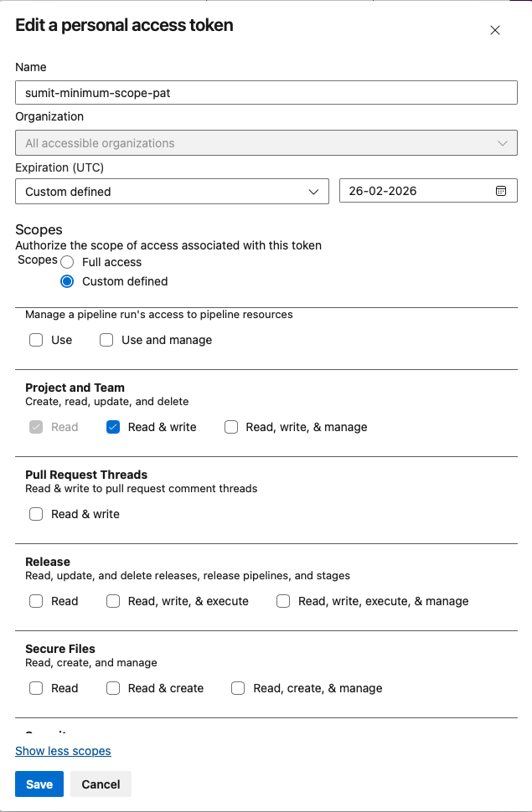
Task: Check Release Read, write, execute, & manage
Action: 283,601
